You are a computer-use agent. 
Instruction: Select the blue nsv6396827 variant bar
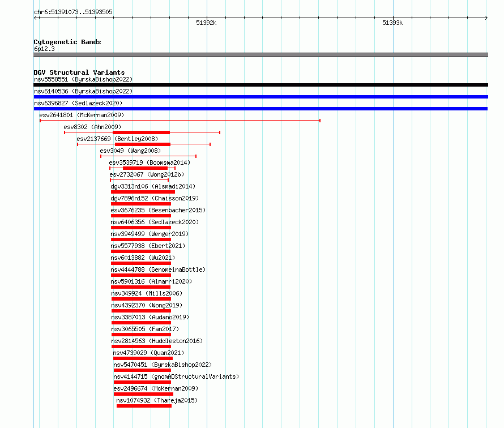260,109
